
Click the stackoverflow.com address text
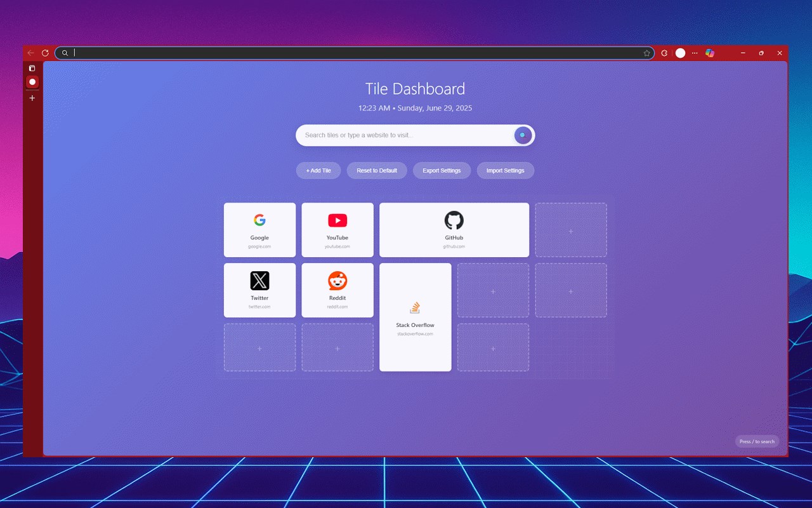point(416,334)
